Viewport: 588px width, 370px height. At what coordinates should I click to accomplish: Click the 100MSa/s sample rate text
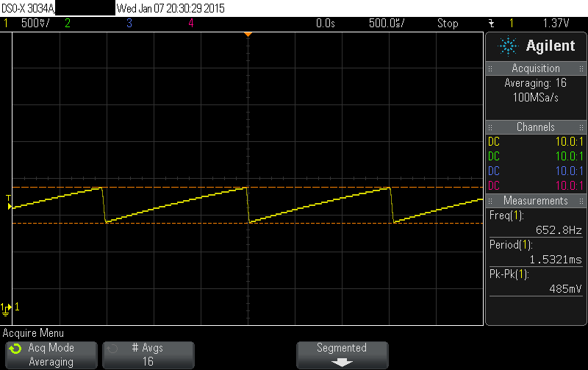536,98
